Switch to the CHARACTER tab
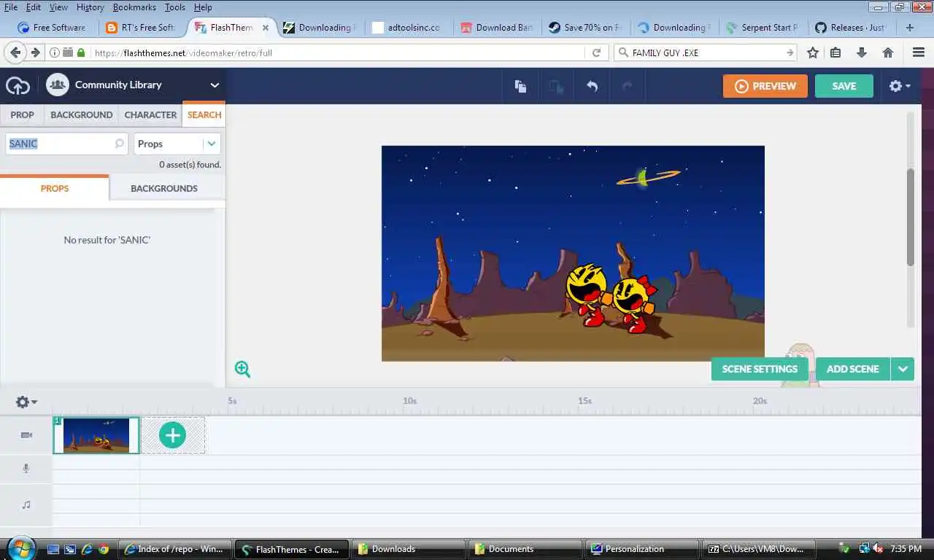This screenshot has height=560, width=934. (x=150, y=114)
